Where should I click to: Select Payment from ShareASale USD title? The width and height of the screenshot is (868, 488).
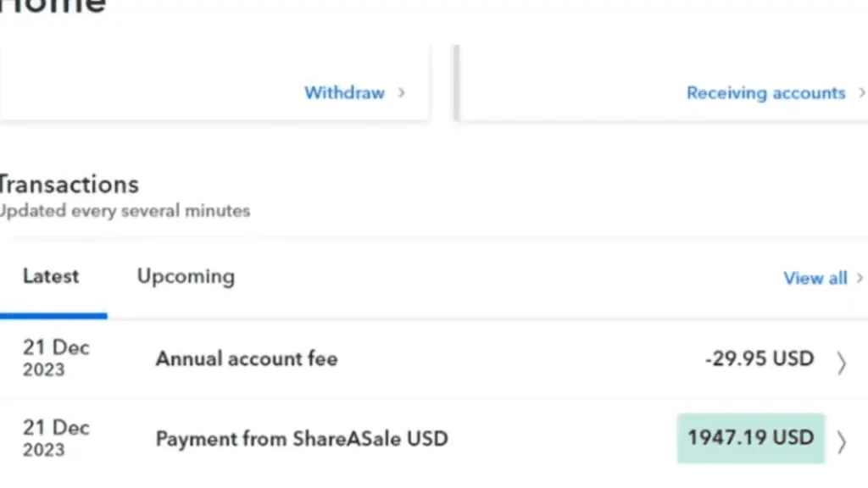click(x=302, y=439)
